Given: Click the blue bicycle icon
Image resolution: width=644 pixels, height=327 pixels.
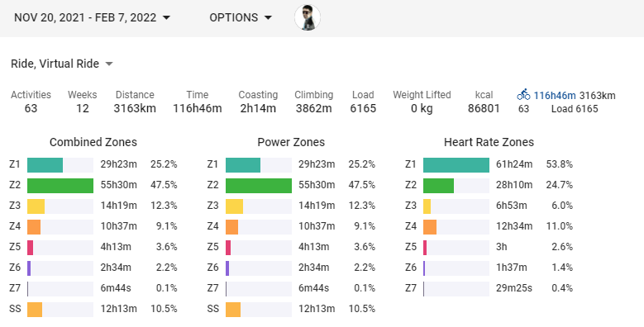Looking at the screenshot, I should (x=523, y=95).
